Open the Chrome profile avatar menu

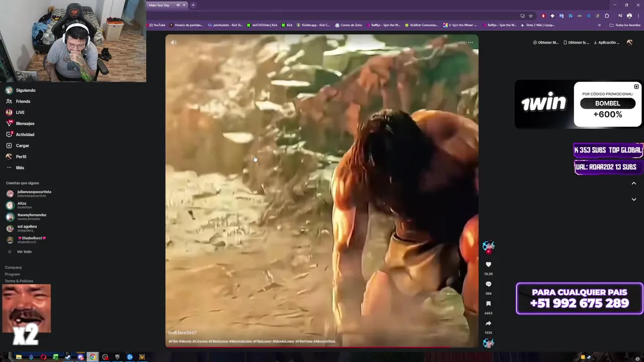click(629, 16)
